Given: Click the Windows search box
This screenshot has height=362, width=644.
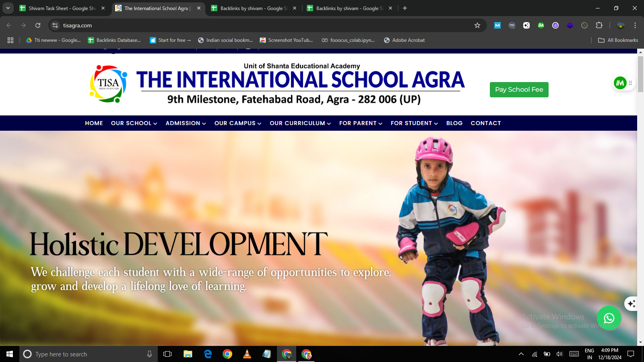Looking at the screenshot, I should (89, 354).
